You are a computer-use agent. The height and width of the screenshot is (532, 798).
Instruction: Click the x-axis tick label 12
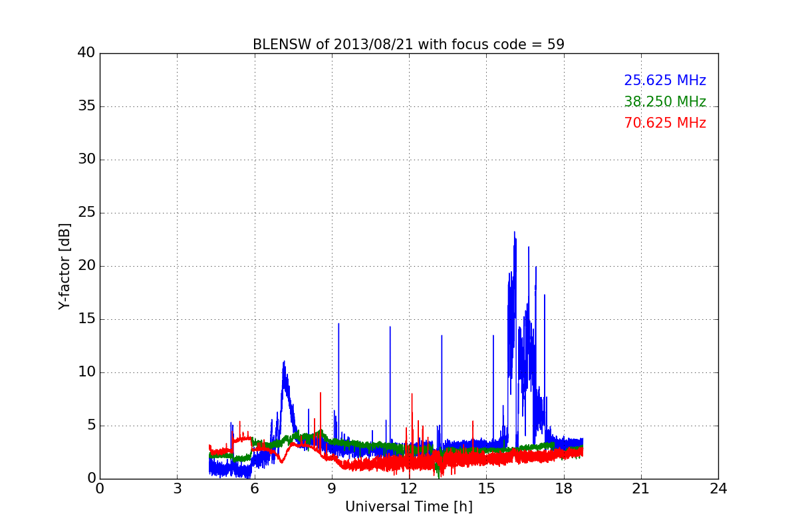click(x=409, y=489)
